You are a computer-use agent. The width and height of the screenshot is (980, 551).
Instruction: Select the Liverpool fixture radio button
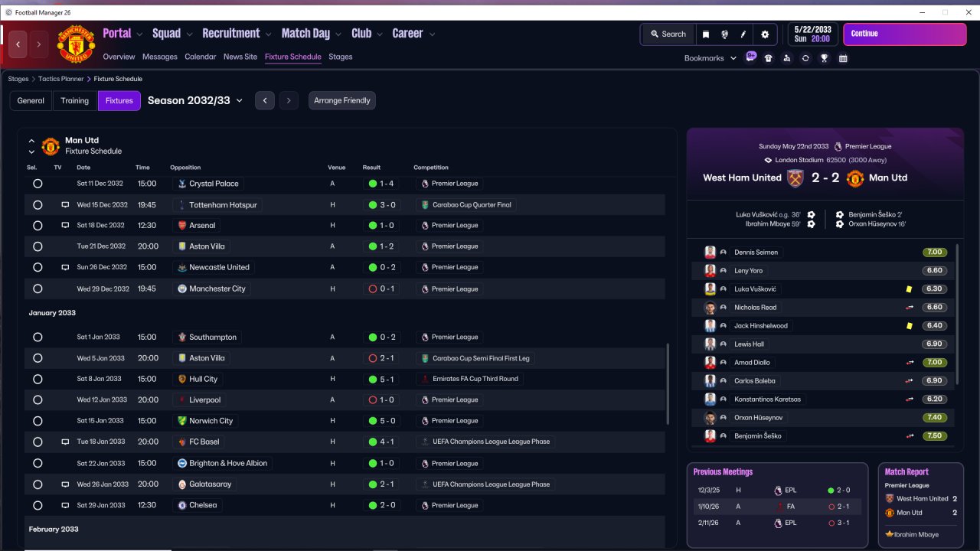38,400
